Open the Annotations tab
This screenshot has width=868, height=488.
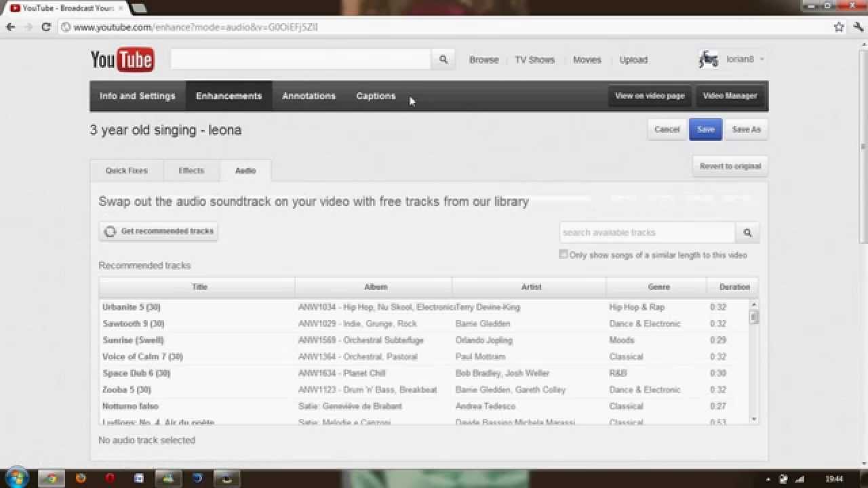coord(309,96)
